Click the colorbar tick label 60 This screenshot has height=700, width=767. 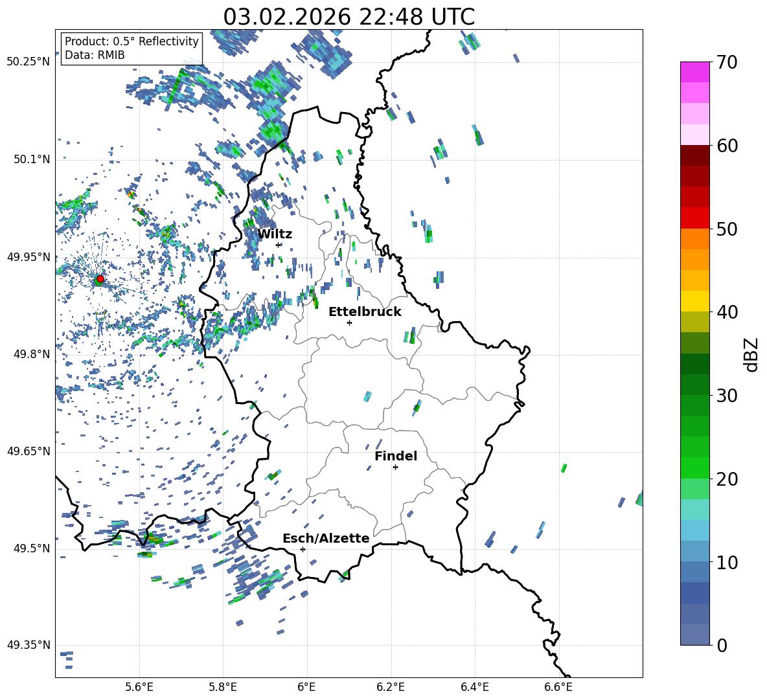(x=727, y=146)
